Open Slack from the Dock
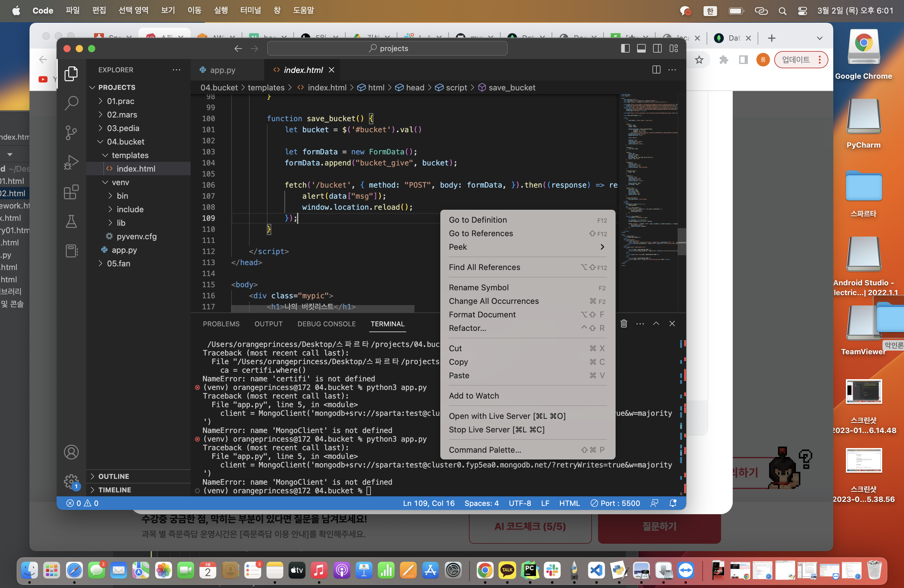This screenshot has width=904, height=588. [552, 570]
